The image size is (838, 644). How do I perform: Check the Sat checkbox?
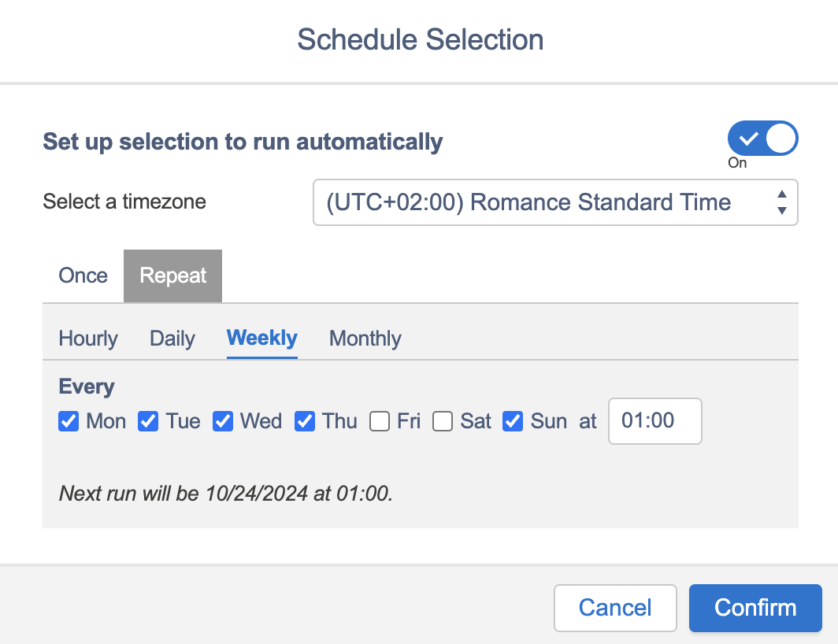pos(443,421)
